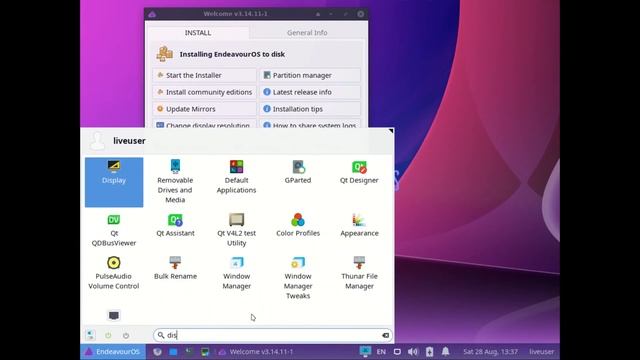This screenshot has width=640, height=360.
Task: Click Update Mirrors in Welcome window
Action: pos(204,109)
